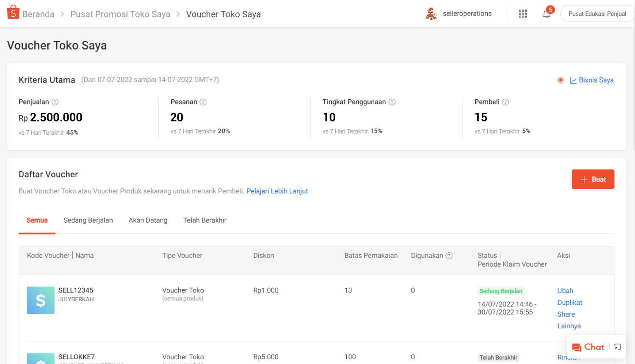Viewport: 635px width, 364px height.
Task: Open the selleroperations account menu
Action: (459, 14)
